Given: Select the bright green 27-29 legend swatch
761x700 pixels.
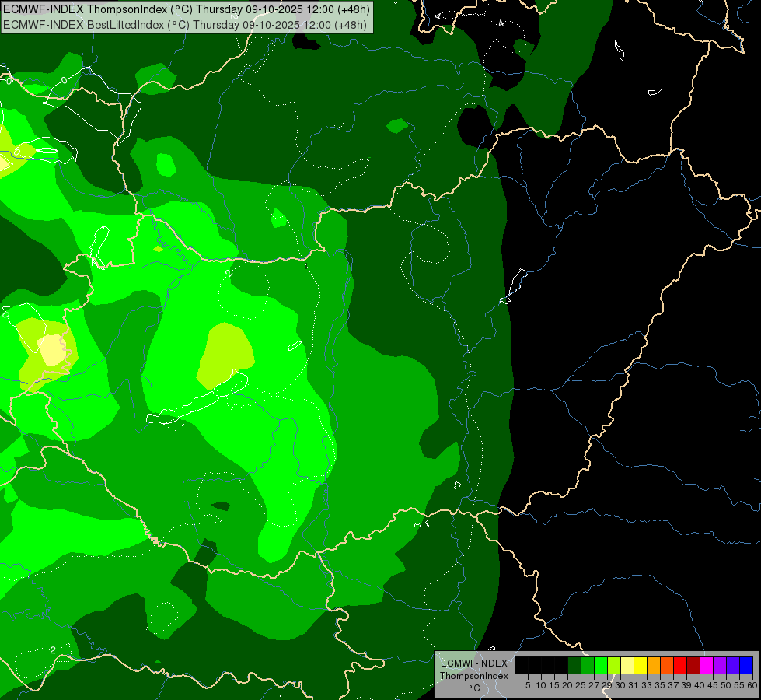Looking at the screenshot, I should pos(601,665).
